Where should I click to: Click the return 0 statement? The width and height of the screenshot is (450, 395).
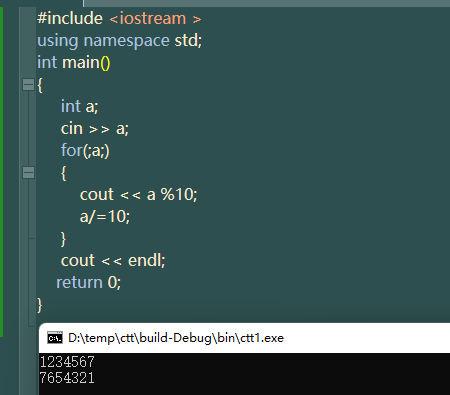(x=88, y=282)
